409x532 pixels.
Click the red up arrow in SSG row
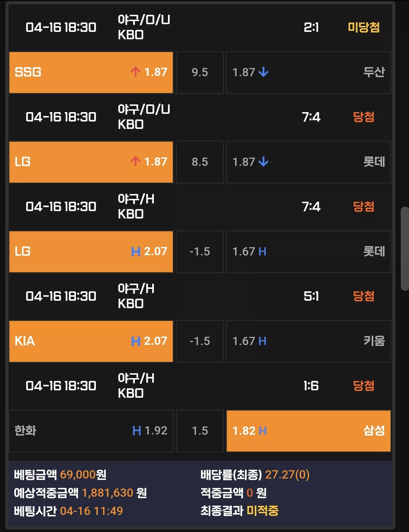point(136,72)
